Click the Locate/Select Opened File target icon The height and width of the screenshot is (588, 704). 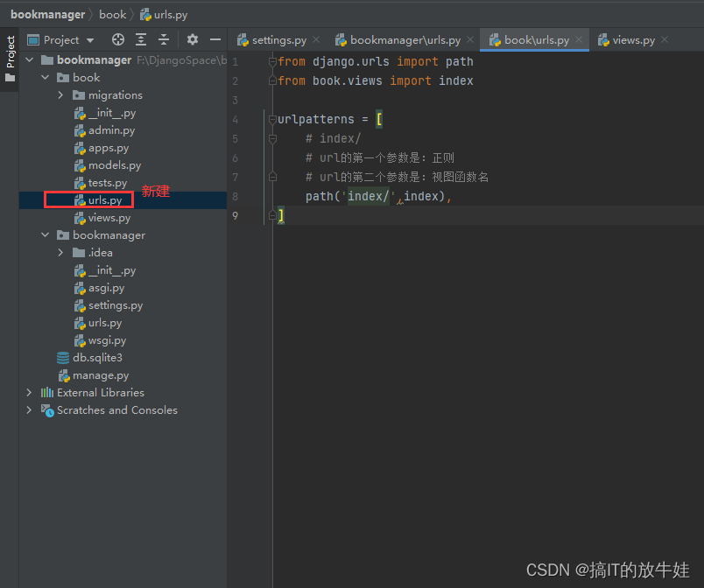(x=118, y=40)
